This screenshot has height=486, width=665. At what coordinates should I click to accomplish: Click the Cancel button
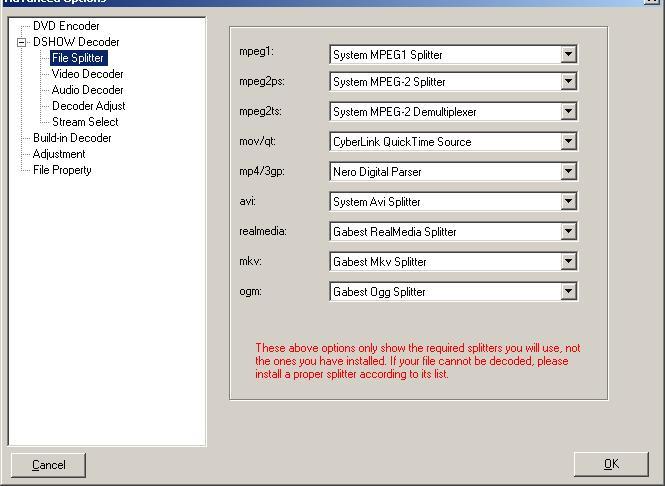coord(48,465)
